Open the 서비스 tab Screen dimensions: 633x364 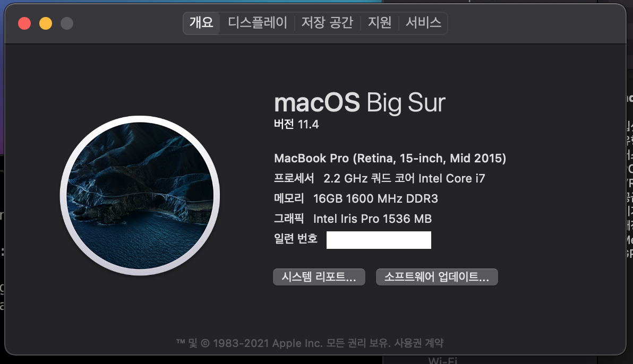pos(423,23)
